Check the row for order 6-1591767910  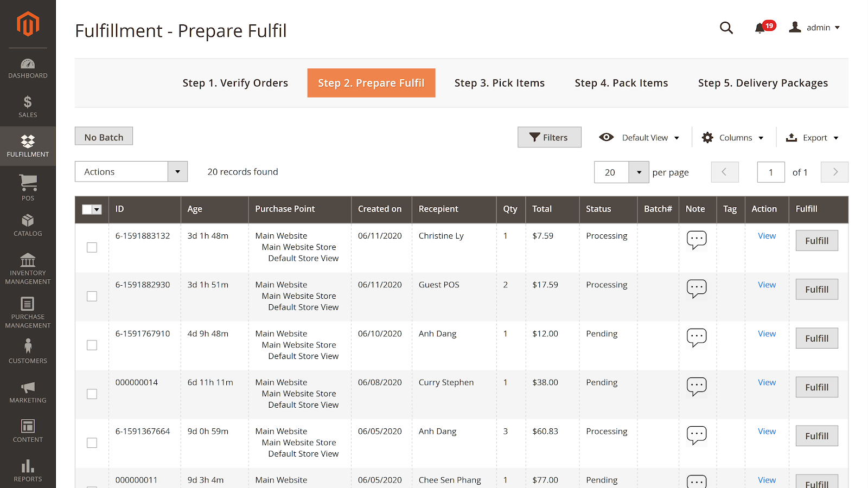point(92,345)
